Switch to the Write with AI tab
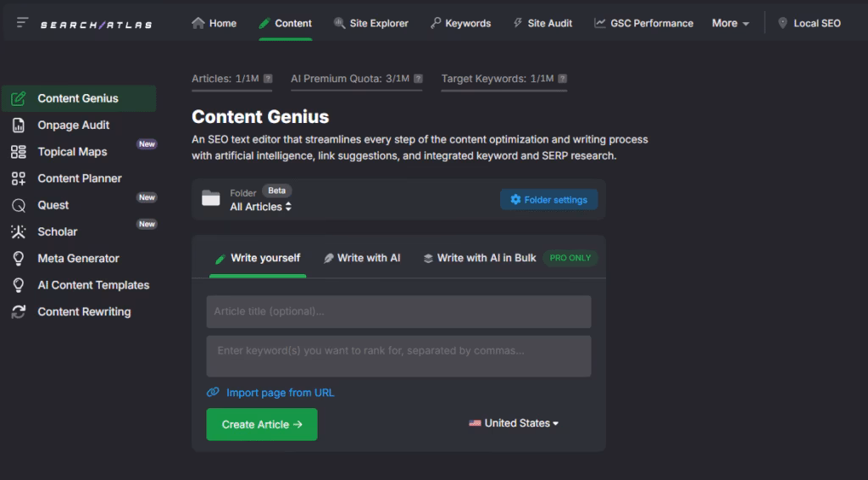 pyautogui.click(x=362, y=258)
